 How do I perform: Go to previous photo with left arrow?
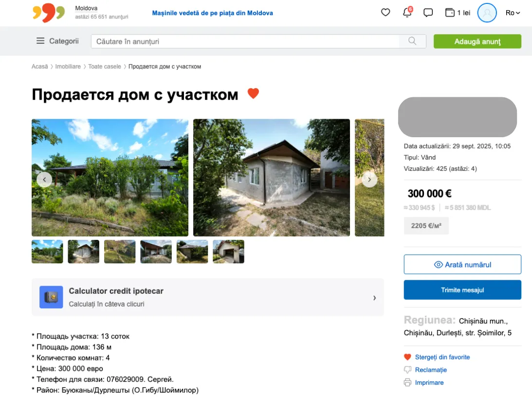coord(44,180)
